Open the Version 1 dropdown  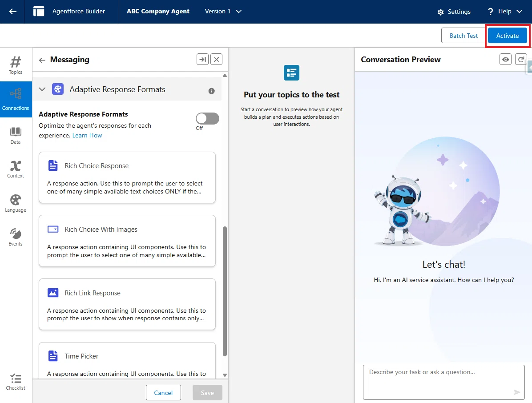click(x=223, y=11)
